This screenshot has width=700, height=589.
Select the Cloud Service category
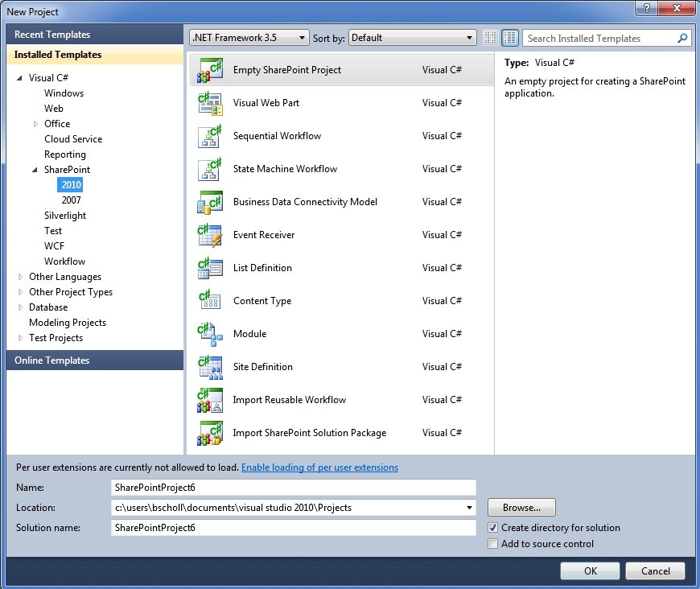73,139
